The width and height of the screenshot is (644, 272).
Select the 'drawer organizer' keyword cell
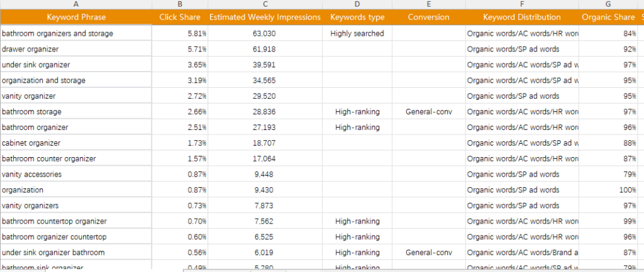pyautogui.click(x=75, y=49)
